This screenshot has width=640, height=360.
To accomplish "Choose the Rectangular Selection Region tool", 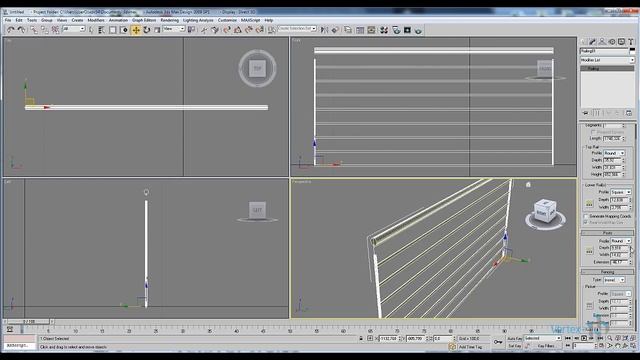I will point(113,30).
